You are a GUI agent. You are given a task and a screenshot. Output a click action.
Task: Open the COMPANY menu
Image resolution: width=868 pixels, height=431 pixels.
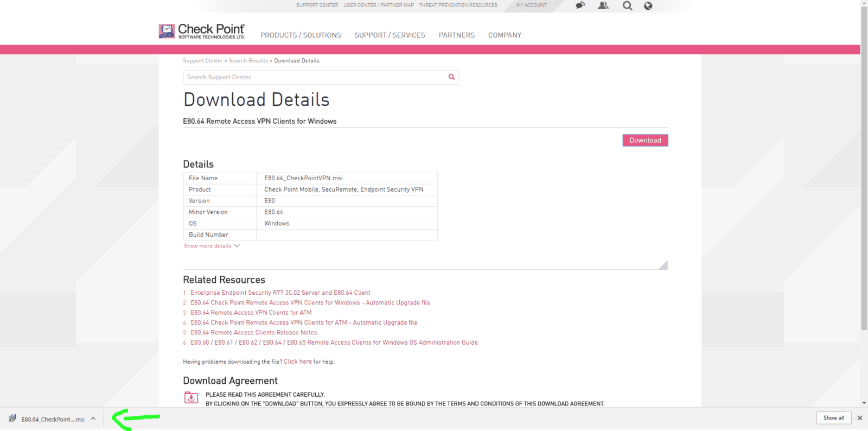[505, 35]
